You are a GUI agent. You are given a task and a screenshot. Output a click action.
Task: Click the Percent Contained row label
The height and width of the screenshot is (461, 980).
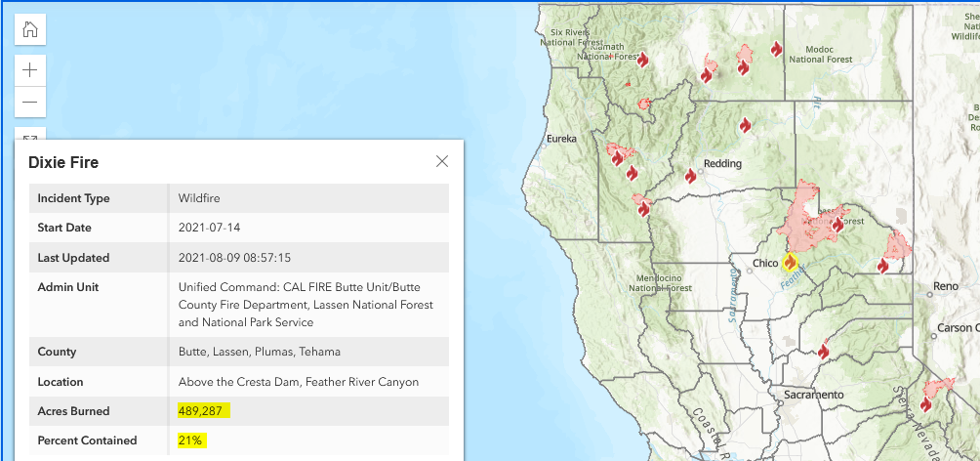87,440
